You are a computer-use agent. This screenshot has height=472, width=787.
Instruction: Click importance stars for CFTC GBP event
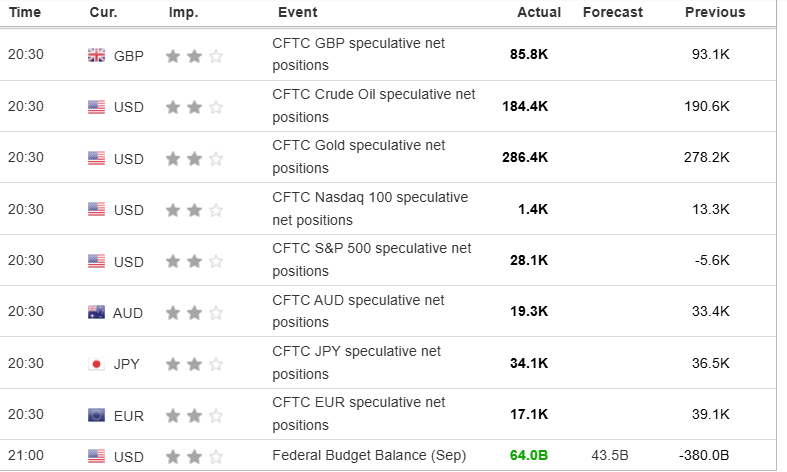click(x=195, y=56)
